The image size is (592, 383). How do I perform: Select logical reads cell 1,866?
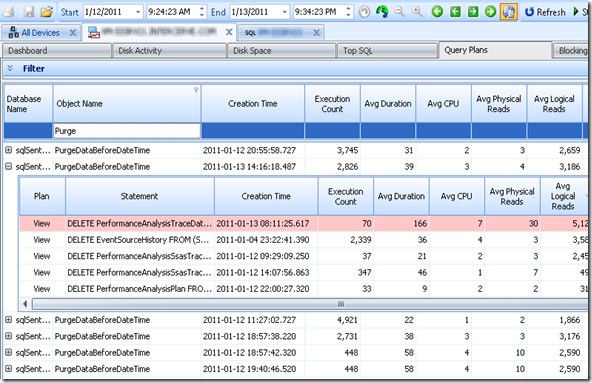point(554,320)
